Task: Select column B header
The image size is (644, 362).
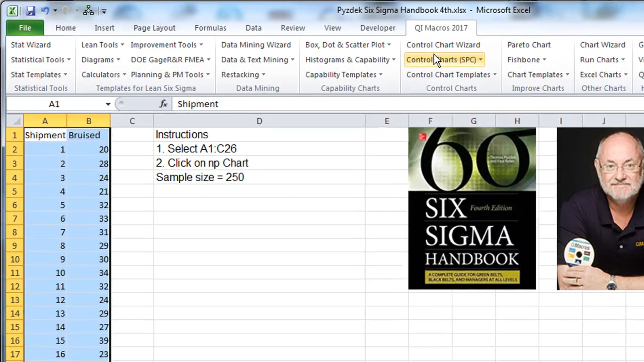Action: tap(89, 121)
